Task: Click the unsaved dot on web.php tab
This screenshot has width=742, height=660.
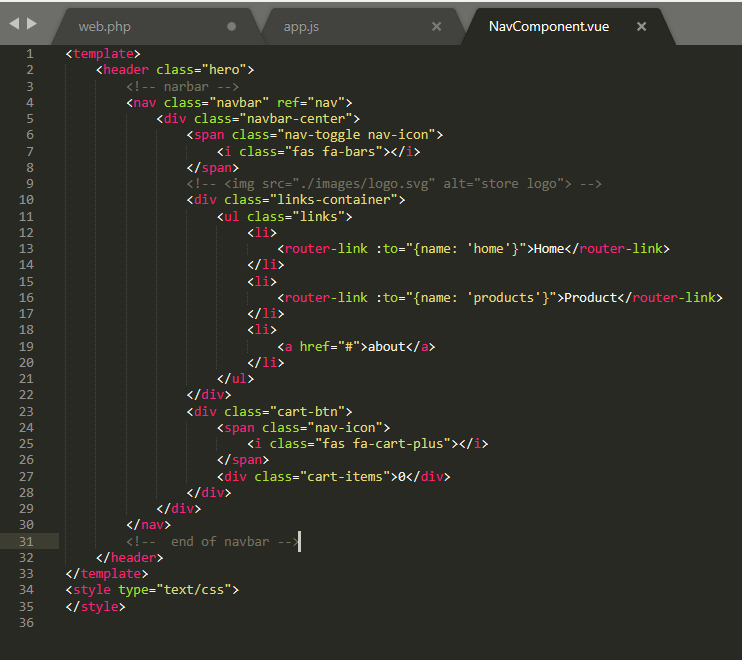Action: click(x=231, y=26)
